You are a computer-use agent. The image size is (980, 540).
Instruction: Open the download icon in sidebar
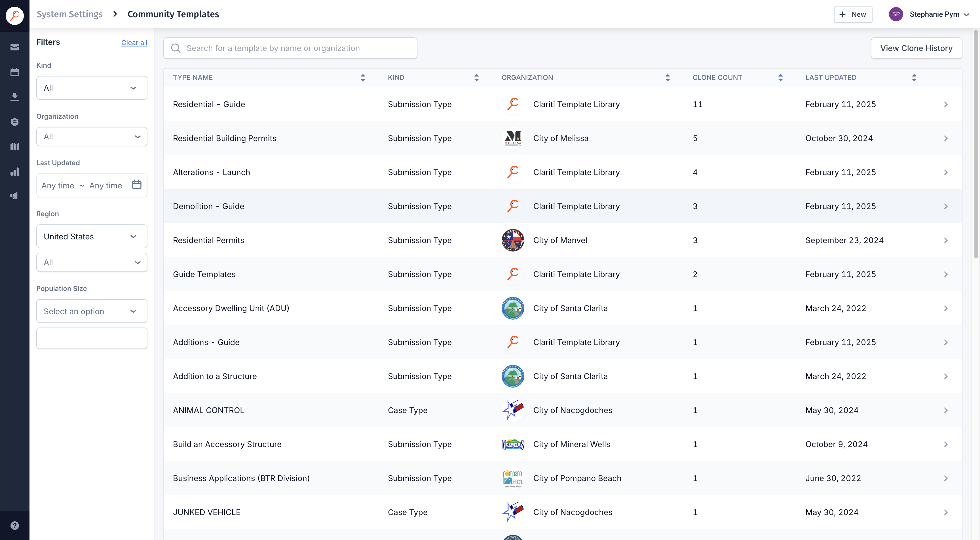pos(14,97)
